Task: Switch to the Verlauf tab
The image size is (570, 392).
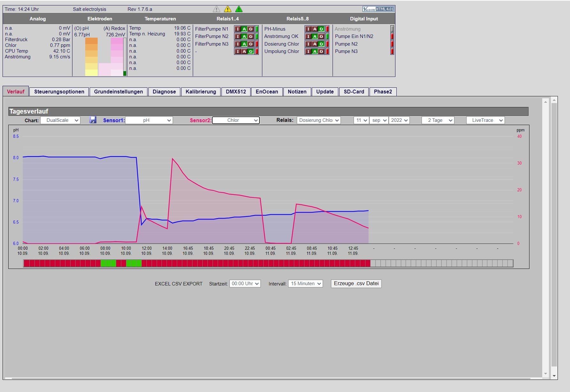Action: pyautogui.click(x=16, y=92)
